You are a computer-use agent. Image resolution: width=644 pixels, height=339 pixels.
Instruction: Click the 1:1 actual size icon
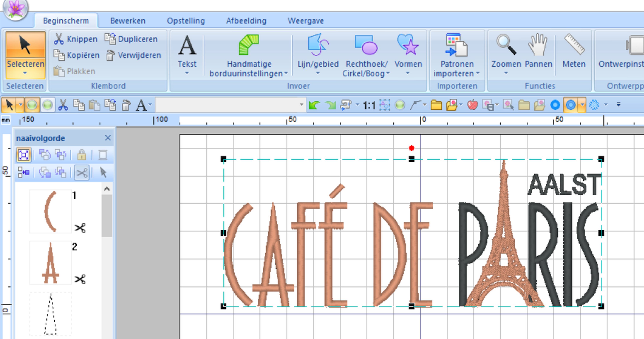(x=369, y=105)
